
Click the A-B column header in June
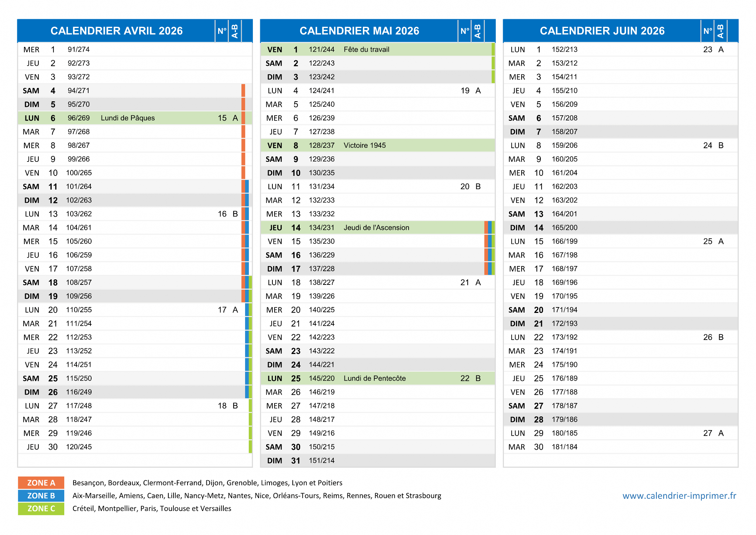721,31
